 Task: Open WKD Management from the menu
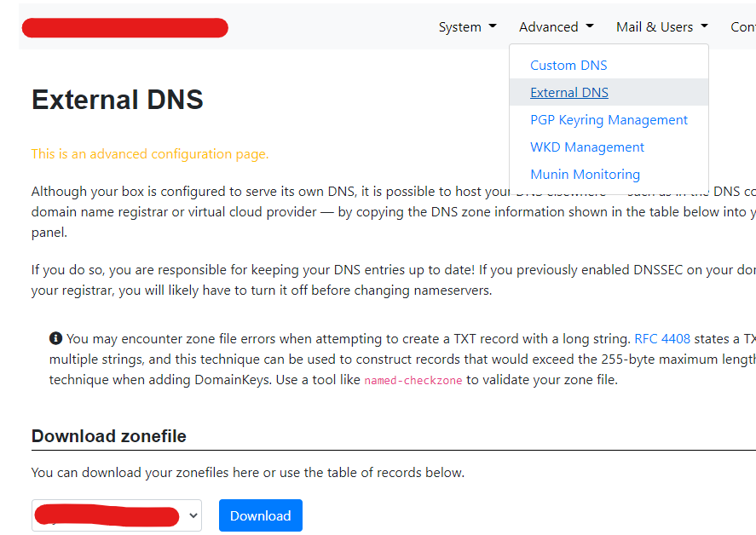coord(586,147)
